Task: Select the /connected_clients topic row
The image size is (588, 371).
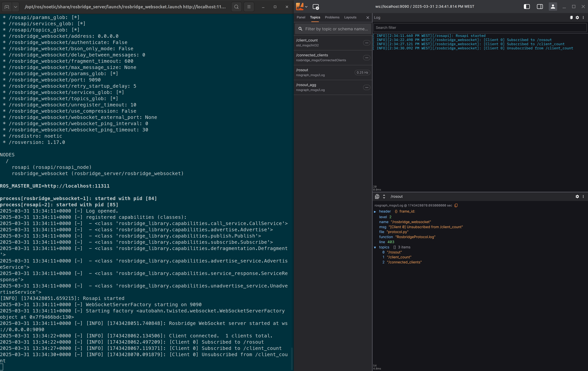Action: click(333, 58)
